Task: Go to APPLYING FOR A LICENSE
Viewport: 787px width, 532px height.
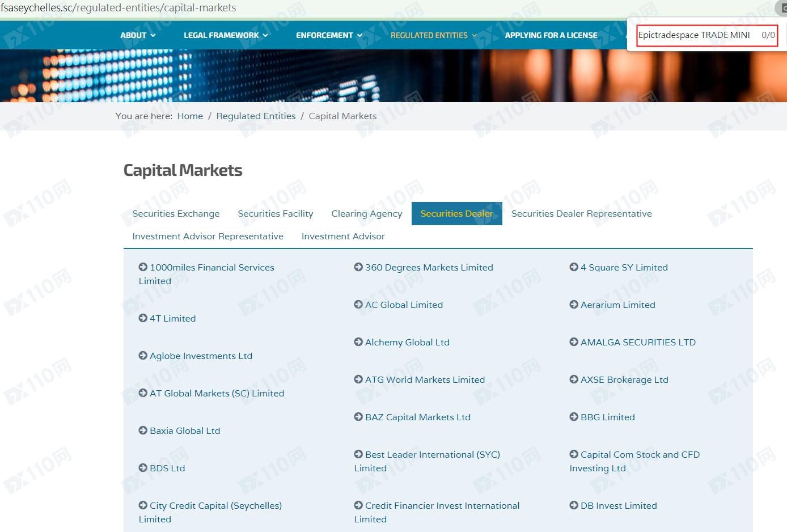Action: (551, 35)
